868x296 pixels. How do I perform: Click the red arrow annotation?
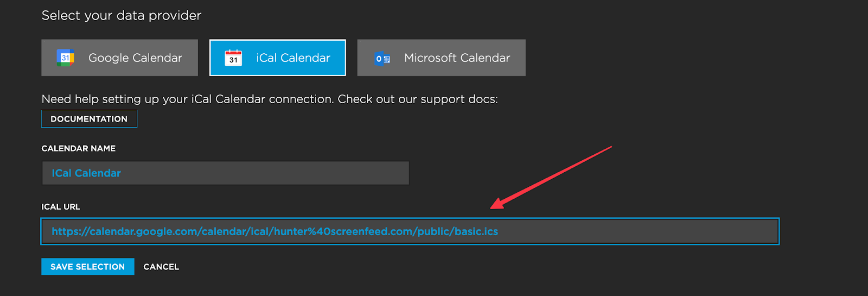[x=551, y=177]
